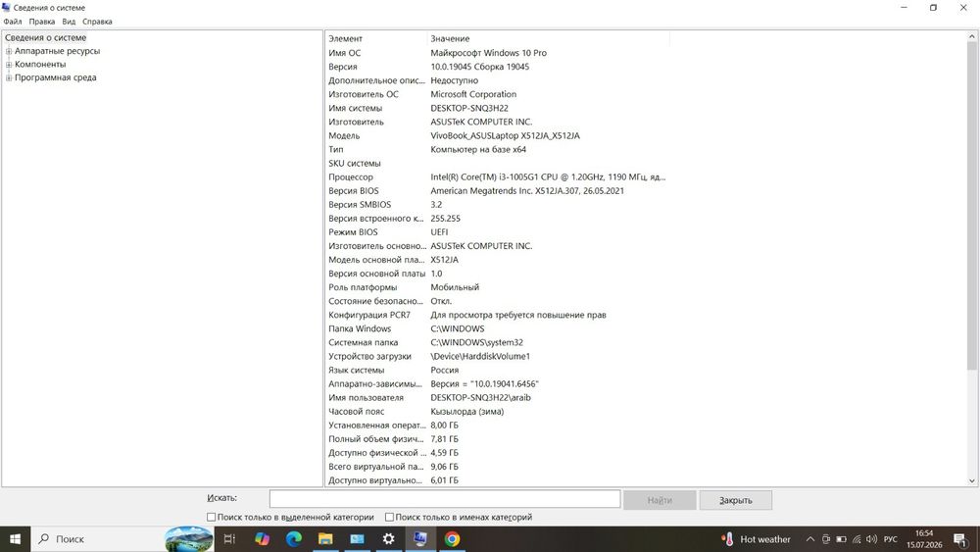
Task: Open the Mail app taskbar icon
Action: click(357, 539)
